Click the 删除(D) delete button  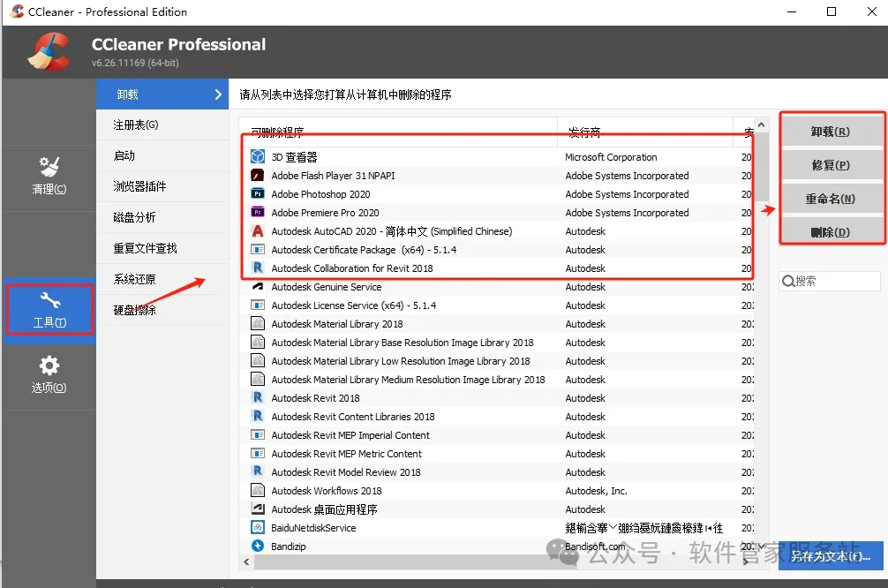tap(831, 231)
